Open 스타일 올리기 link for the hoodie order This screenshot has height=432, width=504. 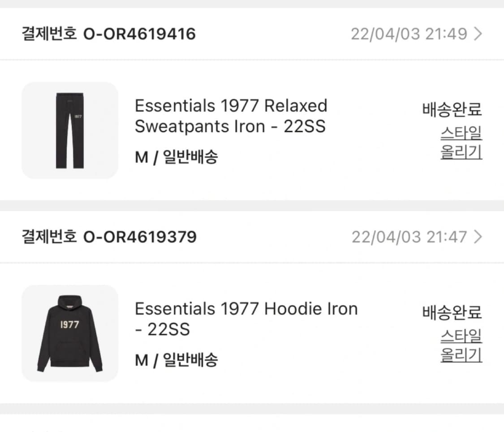461,346
